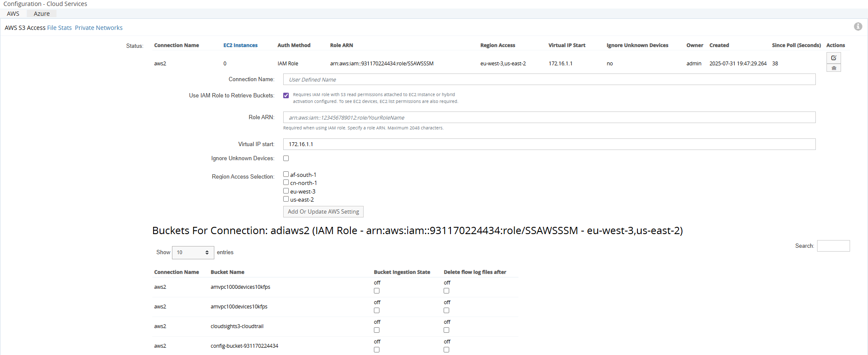
Task: Sort by Bucket Ingestion State header
Action: pos(402,272)
